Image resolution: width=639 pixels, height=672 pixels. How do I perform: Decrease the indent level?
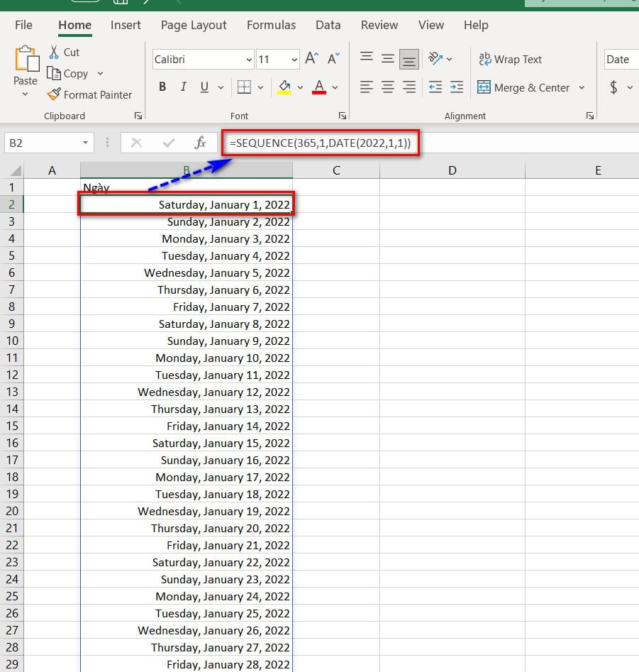[435, 87]
